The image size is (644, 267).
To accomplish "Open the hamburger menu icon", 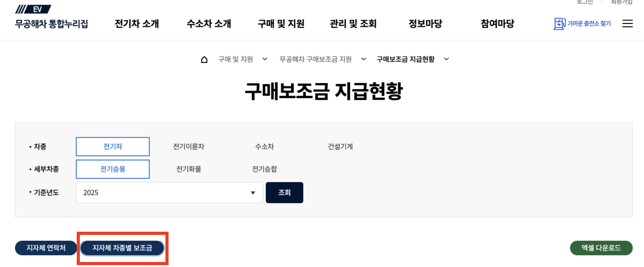I will (627, 24).
